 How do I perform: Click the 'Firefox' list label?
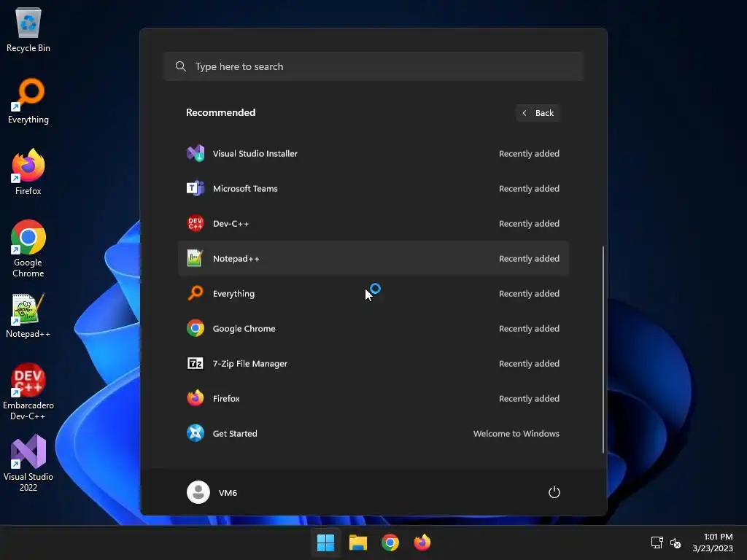tap(226, 399)
